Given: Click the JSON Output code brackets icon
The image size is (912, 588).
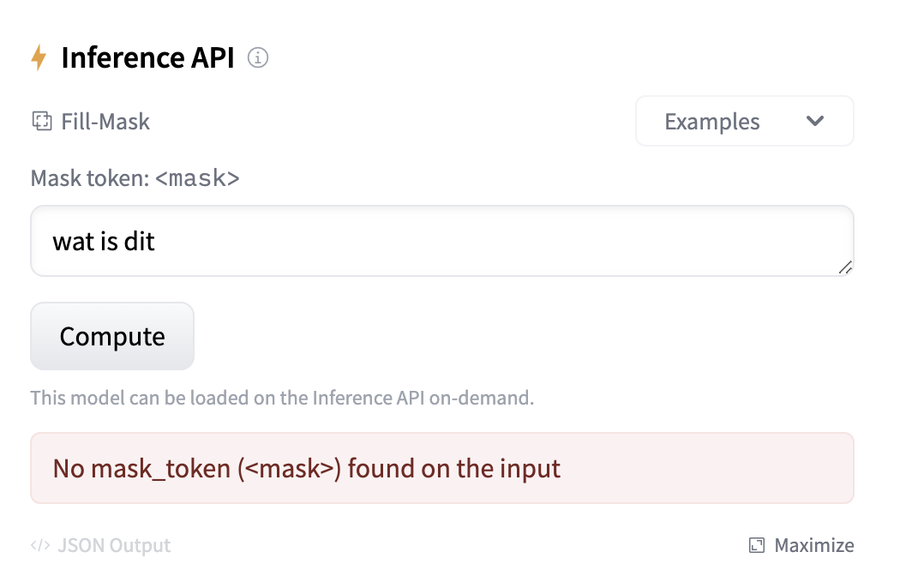Looking at the screenshot, I should click(40, 545).
